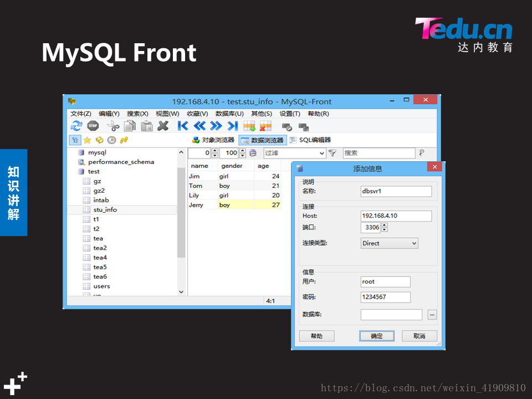Image resolution: width=532 pixels, height=399 pixels.
Task: Open the 收藏(V) menu
Action: coord(197,114)
